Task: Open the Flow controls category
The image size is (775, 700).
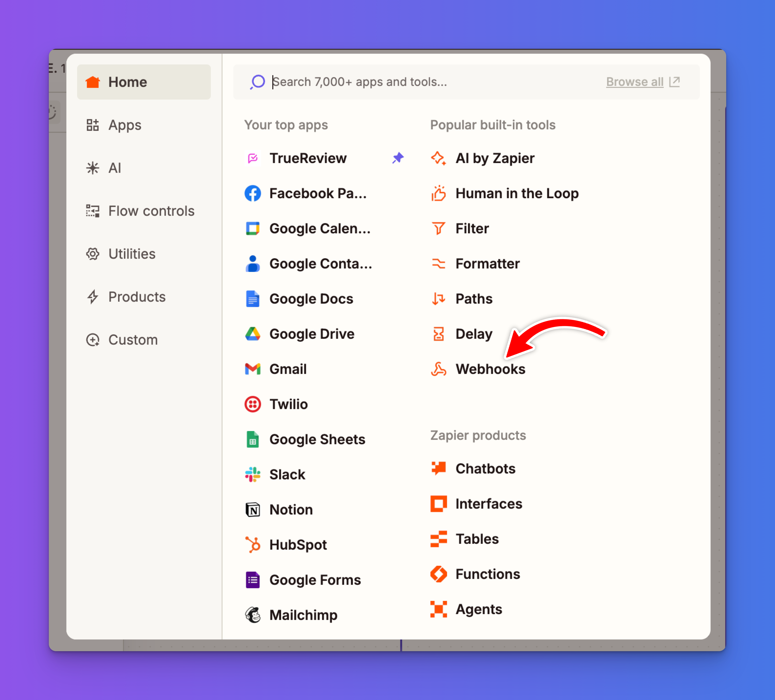Action: tap(151, 211)
